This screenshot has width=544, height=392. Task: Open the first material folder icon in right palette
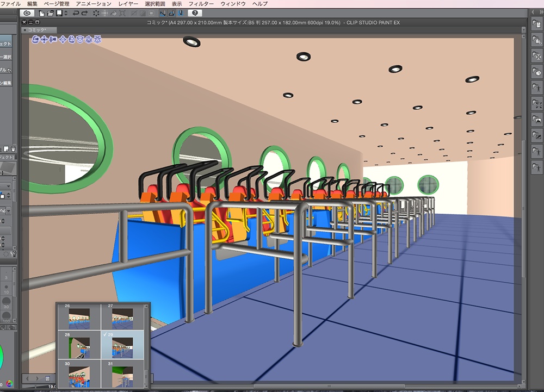tap(537, 24)
